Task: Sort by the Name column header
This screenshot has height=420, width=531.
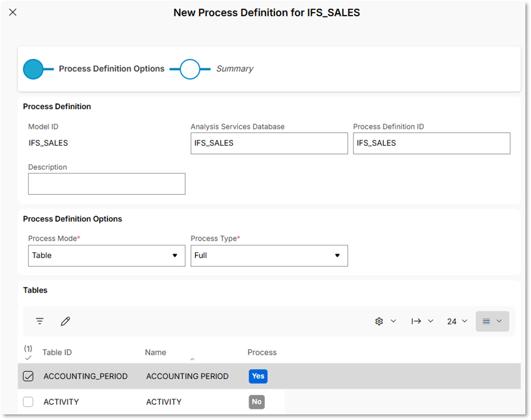Action: pos(156,352)
